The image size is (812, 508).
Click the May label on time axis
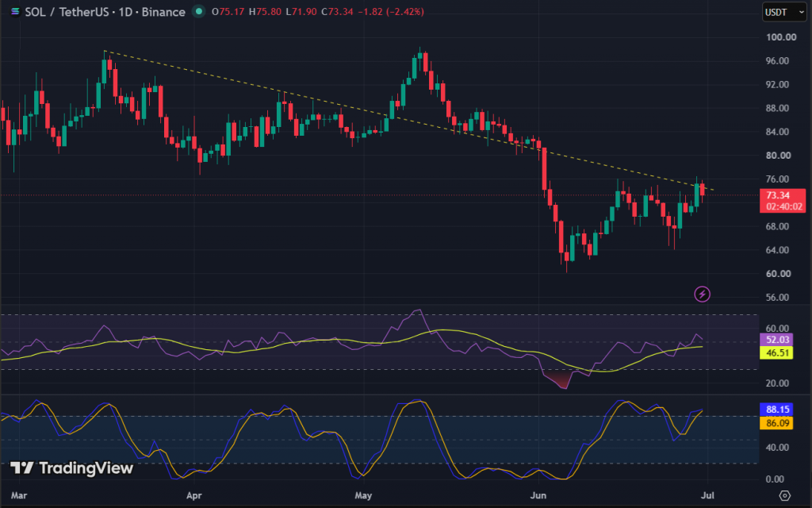(x=363, y=495)
